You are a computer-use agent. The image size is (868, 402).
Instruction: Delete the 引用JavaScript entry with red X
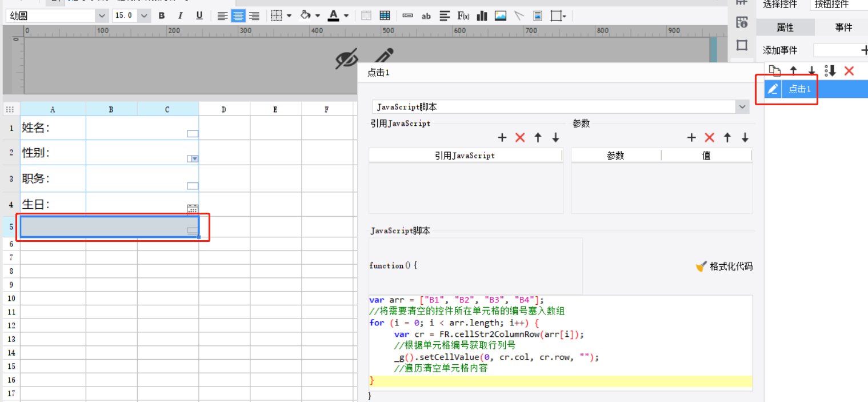[x=520, y=137]
